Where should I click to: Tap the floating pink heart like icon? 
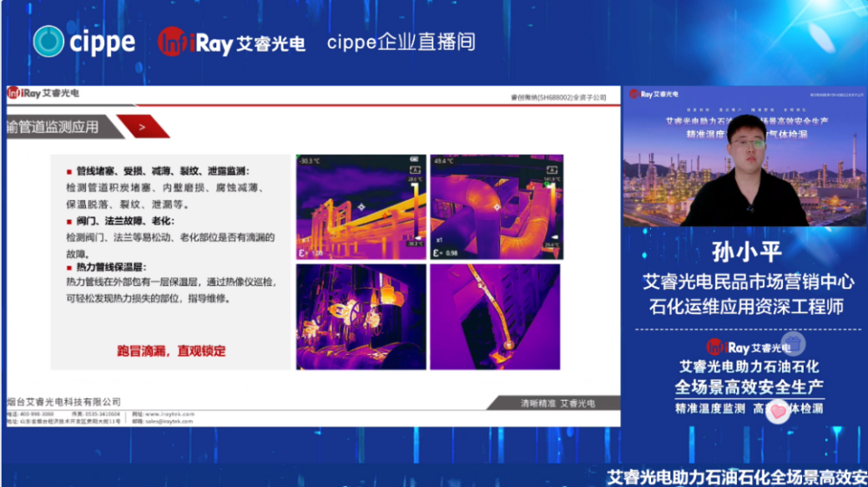[x=778, y=411]
